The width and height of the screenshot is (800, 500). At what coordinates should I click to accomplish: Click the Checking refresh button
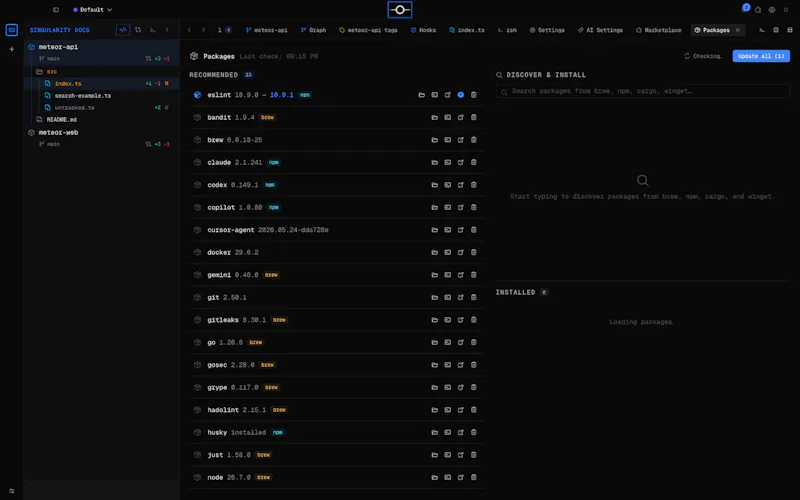coord(703,56)
